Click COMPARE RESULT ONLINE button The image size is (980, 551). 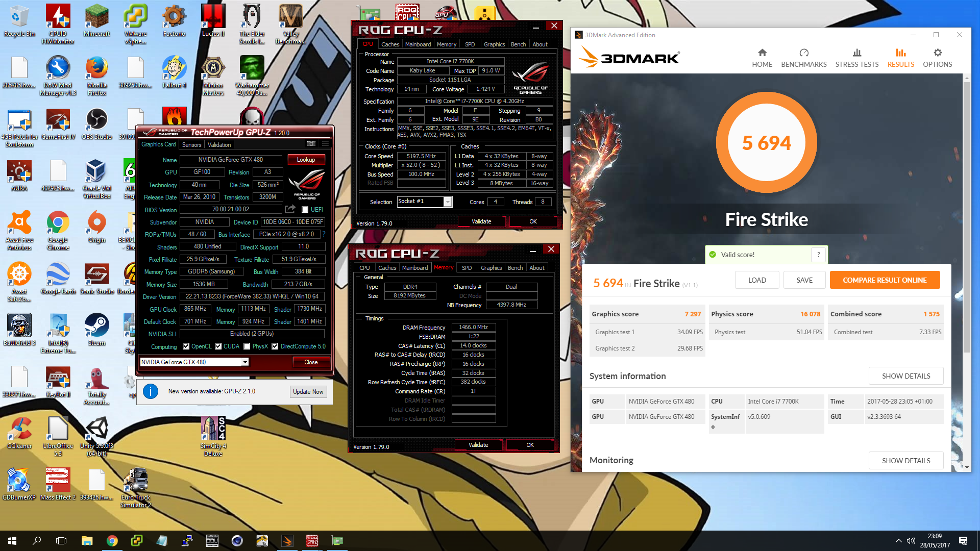(885, 280)
